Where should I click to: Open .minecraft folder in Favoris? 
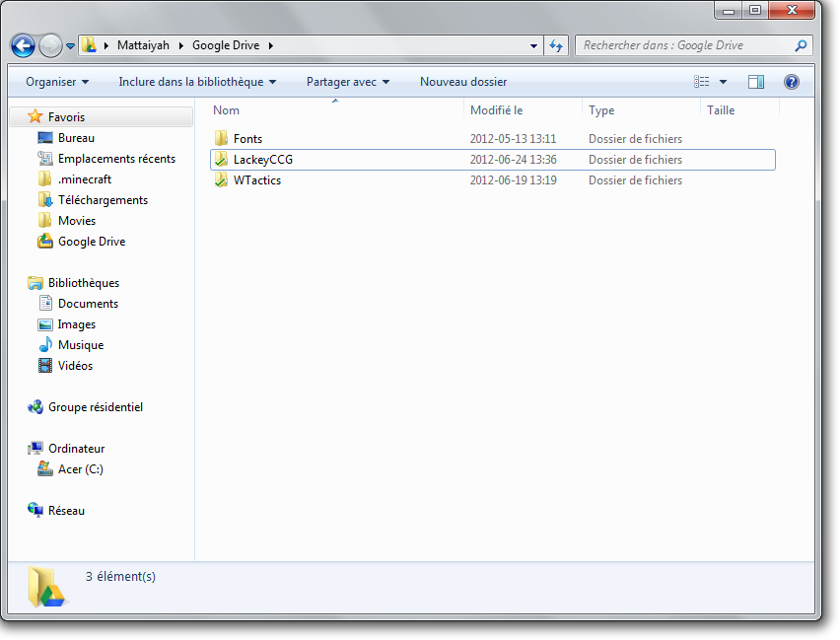[x=85, y=179]
